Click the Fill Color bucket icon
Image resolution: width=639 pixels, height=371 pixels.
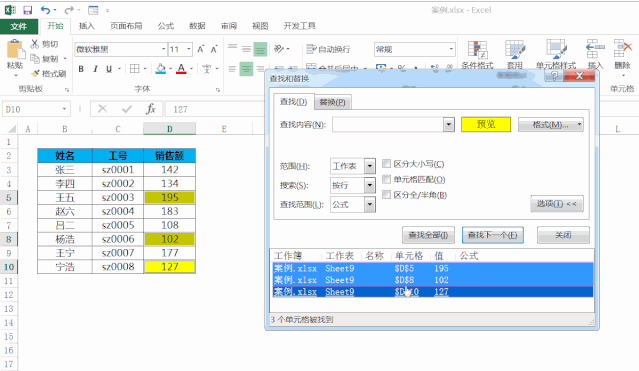click(x=161, y=68)
